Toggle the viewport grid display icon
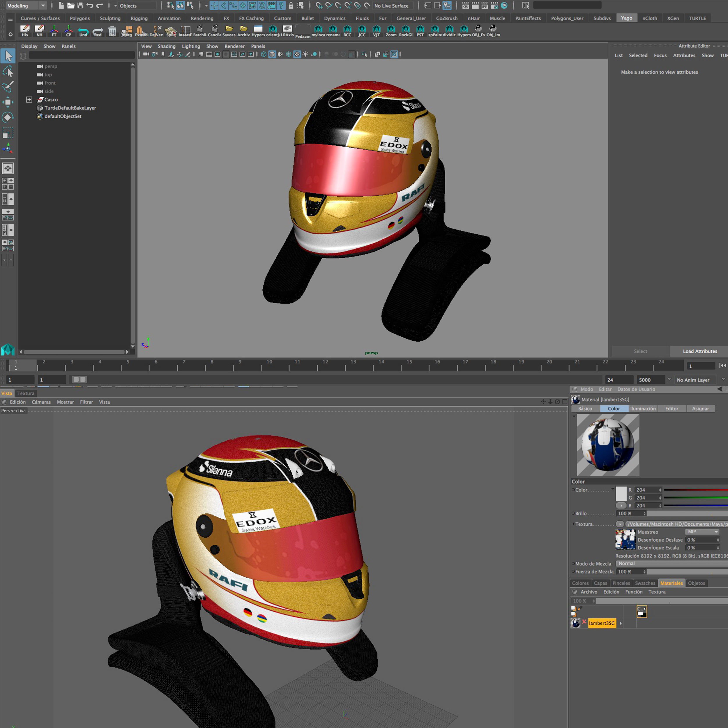728x728 pixels. [x=201, y=54]
